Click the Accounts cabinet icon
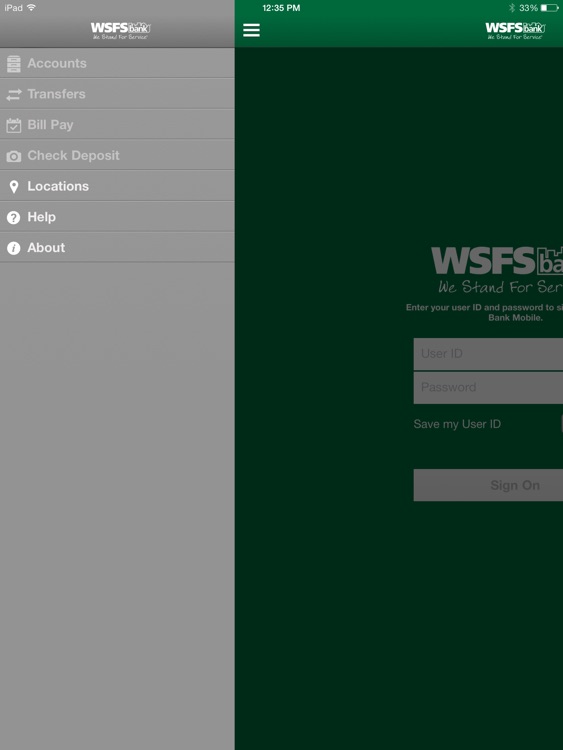This screenshot has height=750, width=563. pyautogui.click(x=14, y=64)
